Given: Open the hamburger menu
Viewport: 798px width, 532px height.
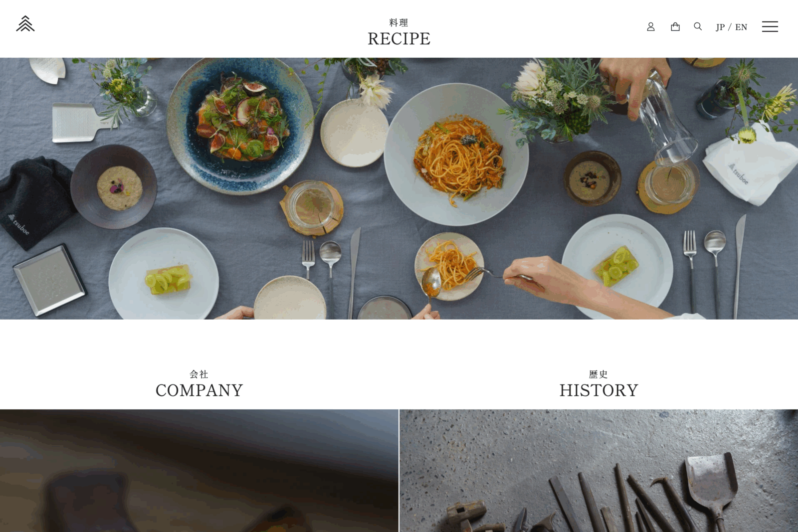Looking at the screenshot, I should (770, 26).
